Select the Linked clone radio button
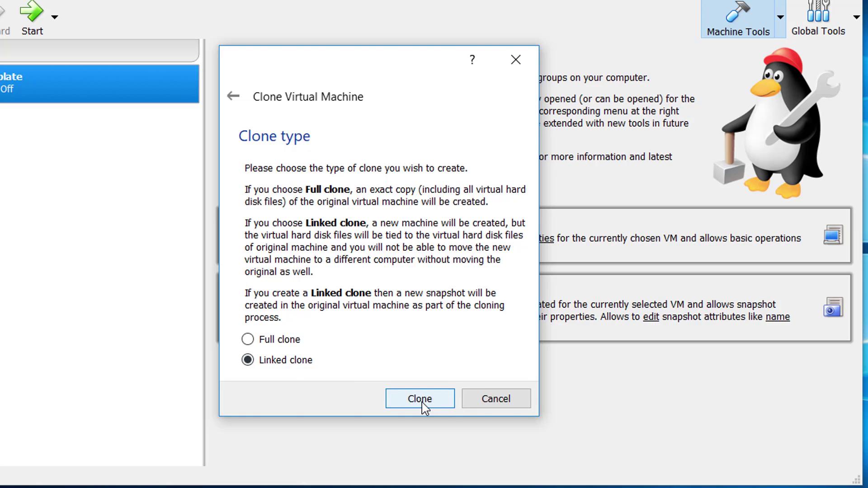This screenshot has width=868, height=488. pos(248,360)
